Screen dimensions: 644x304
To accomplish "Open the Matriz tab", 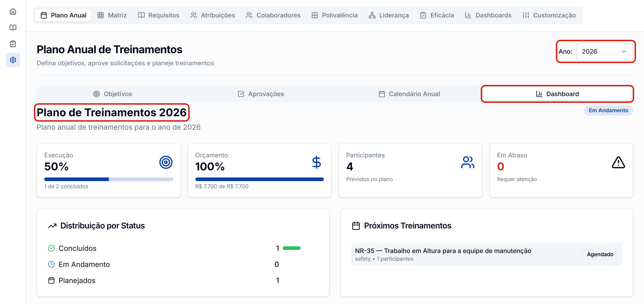I will (x=112, y=15).
